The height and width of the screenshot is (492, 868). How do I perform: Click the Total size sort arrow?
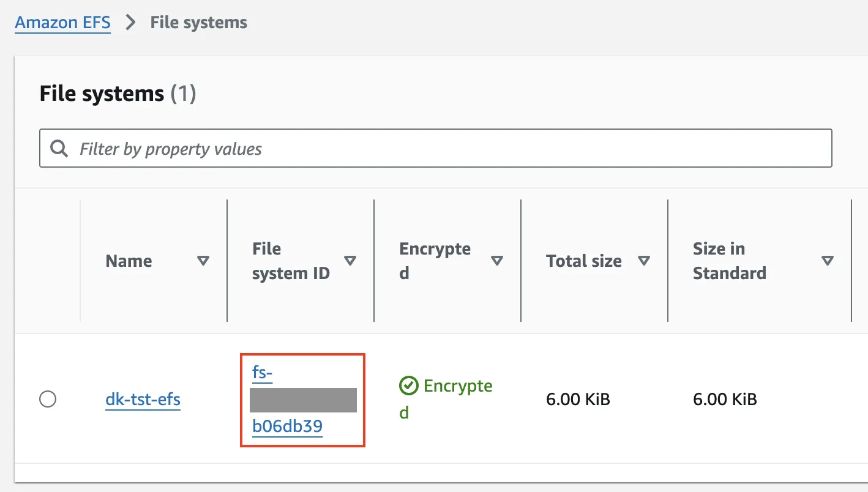coord(643,261)
